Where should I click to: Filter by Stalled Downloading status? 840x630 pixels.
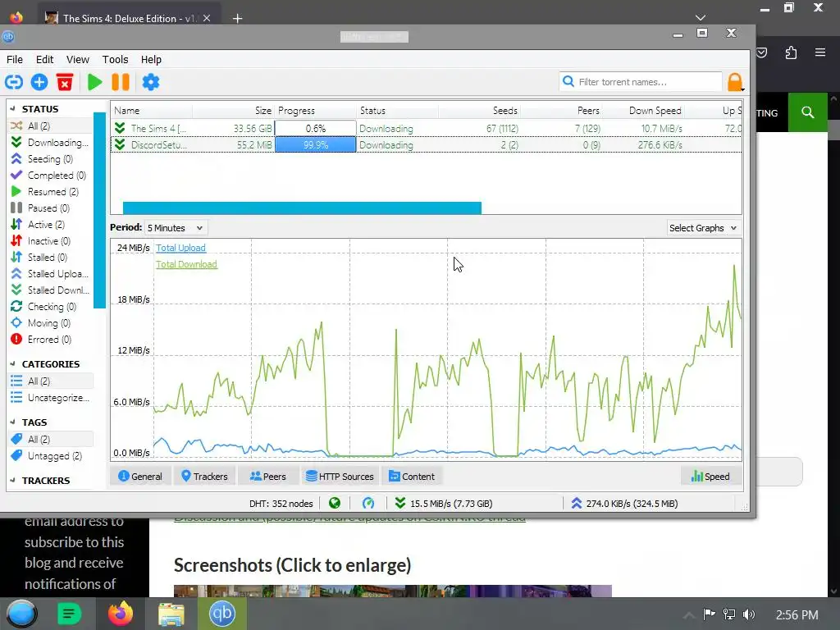pos(50,290)
